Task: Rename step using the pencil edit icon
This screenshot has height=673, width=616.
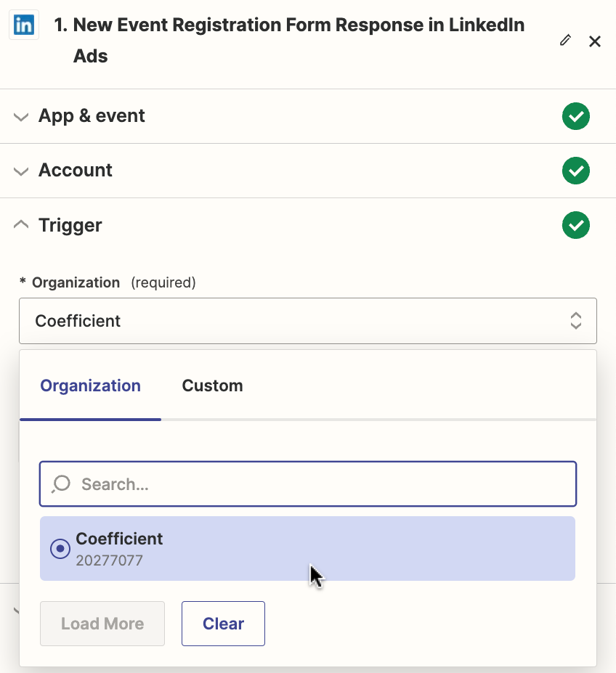Action: click(x=565, y=41)
